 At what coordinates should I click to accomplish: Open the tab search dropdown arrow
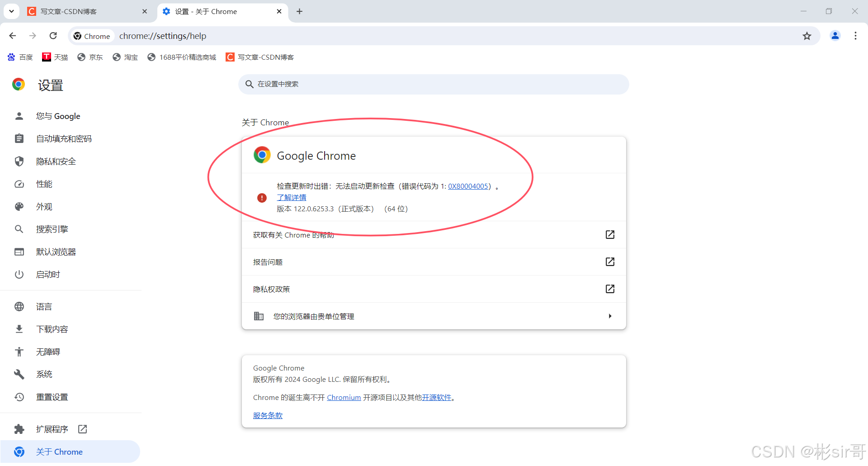coord(11,11)
